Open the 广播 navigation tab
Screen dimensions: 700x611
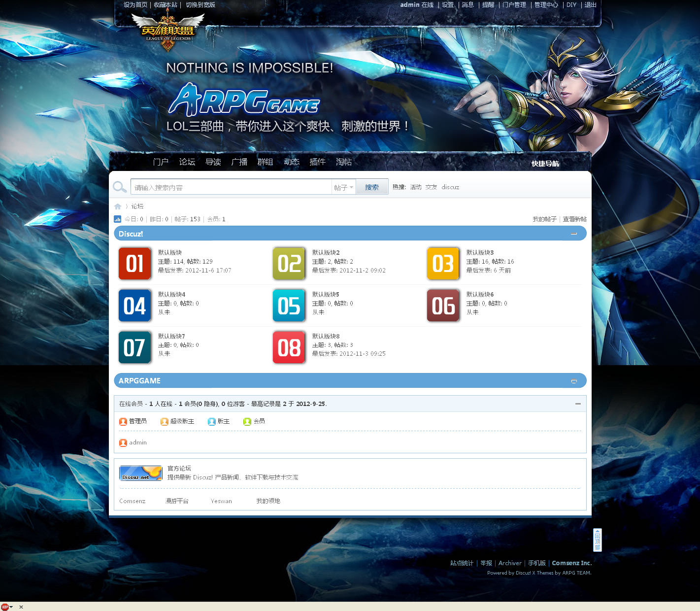coord(239,162)
